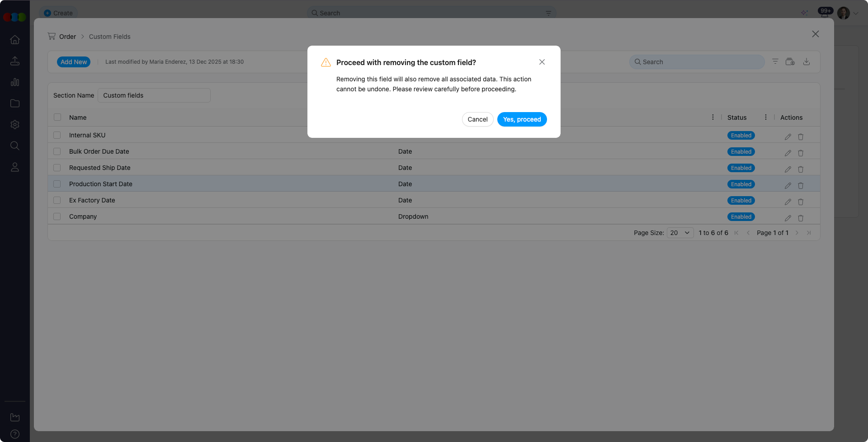Screen dimensions: 868x442
Task: Edit Internal SKU using the pencil icon
Action: 788,136
